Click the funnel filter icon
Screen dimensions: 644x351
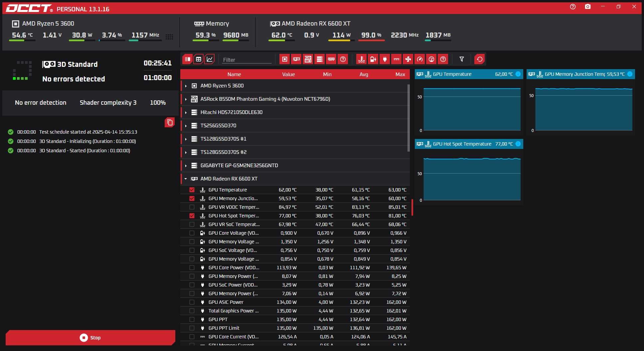(462, 59)
